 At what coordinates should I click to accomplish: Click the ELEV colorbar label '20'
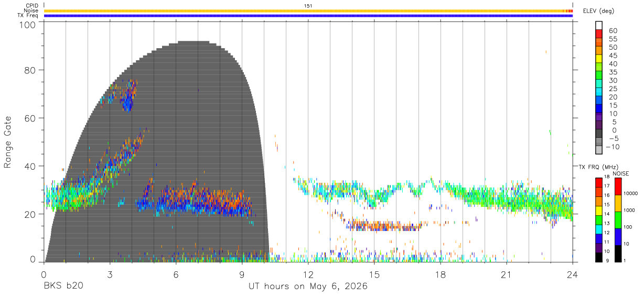pos(613,97)
